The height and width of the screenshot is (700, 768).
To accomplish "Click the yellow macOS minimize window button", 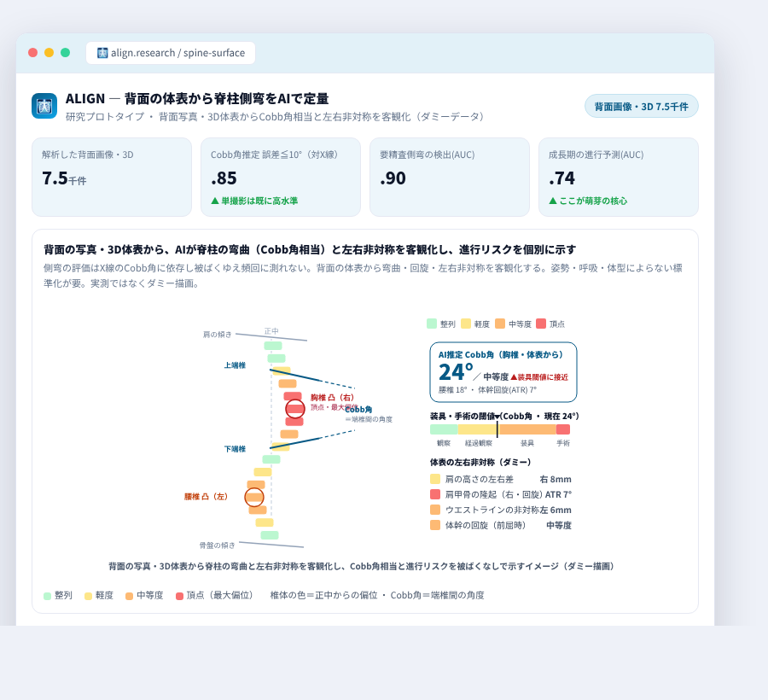I will coord(49,53).
